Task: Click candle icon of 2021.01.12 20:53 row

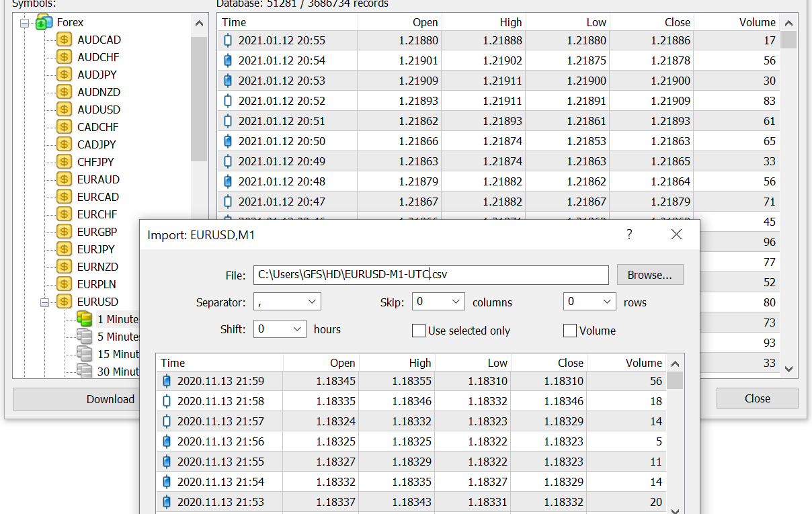Action: pos(228,81)
